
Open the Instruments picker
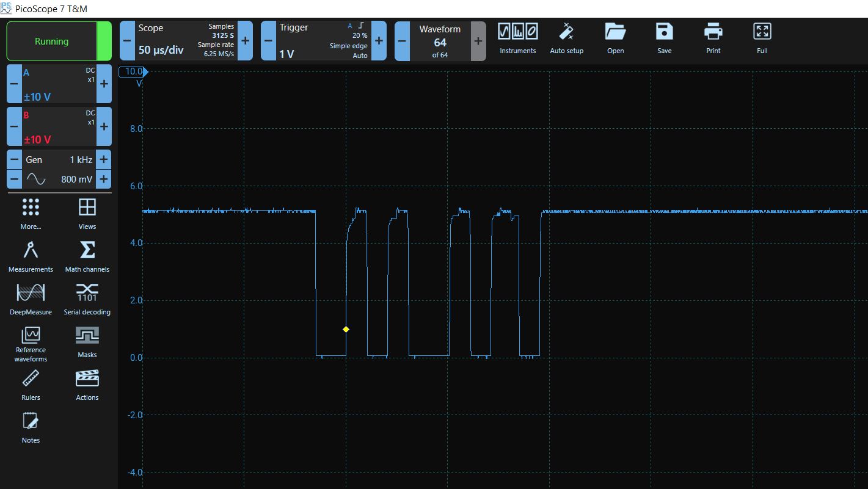tap(517, 38)
